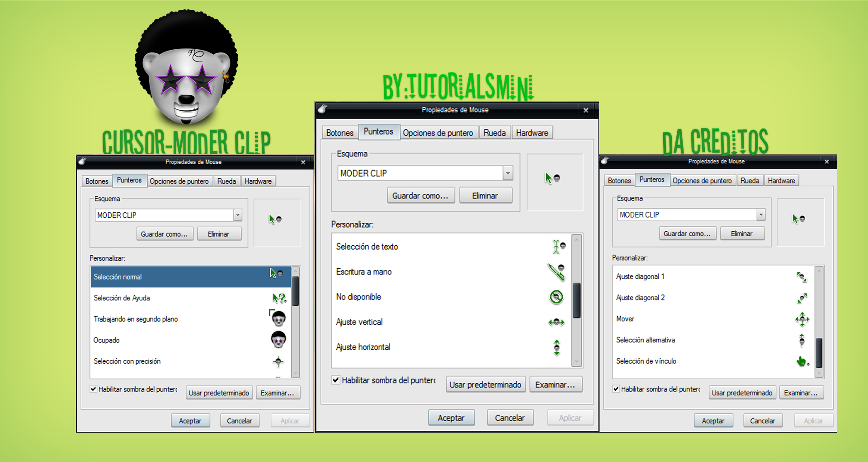Pick the Selección de Ayuda pointer icon

coord(279,298)
